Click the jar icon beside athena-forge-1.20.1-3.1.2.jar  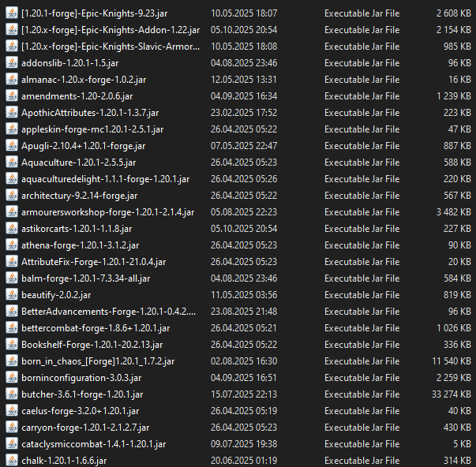(x=12, y=245)
